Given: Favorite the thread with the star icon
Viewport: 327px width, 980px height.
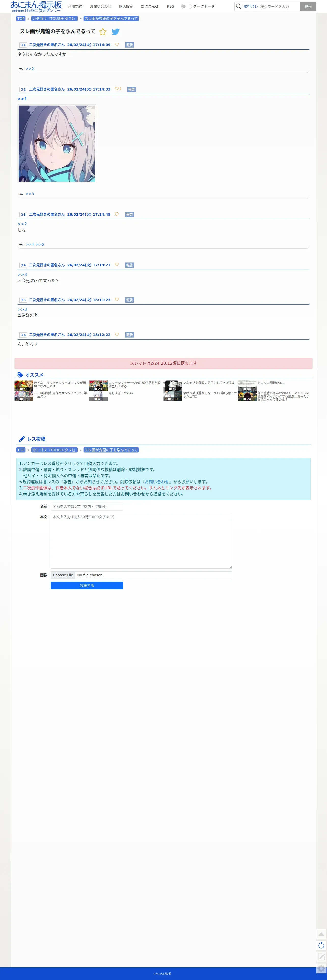Looking at the screenshot, I should [x=103, y=32].
